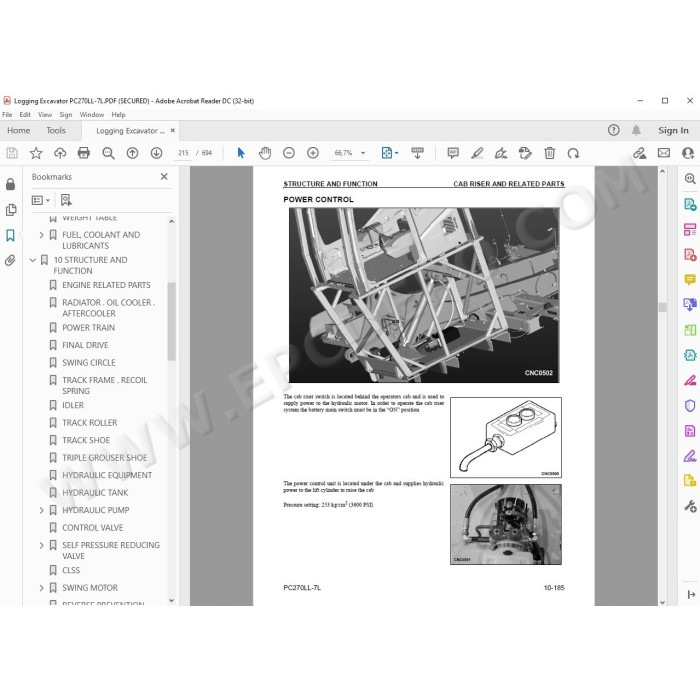Image resolution: width=700 pixels, height=700 pixels.
Task: Open notifications bell icon
Action: [x=636, y=130]
